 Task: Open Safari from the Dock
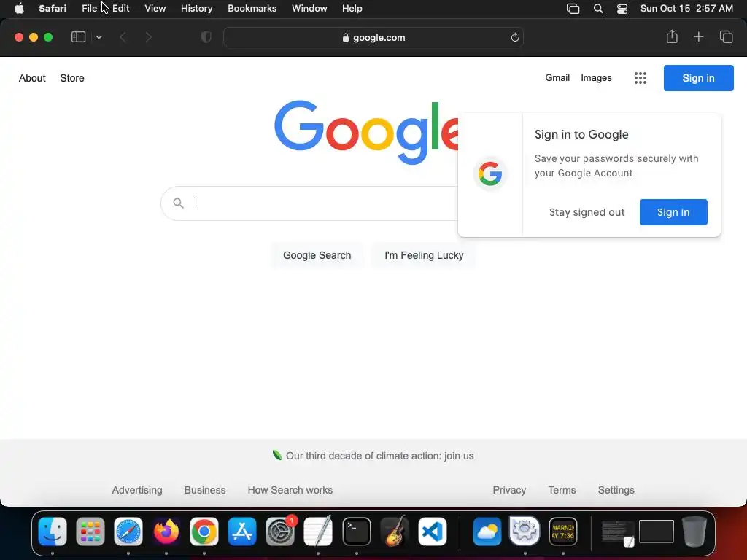coord(128,532)
